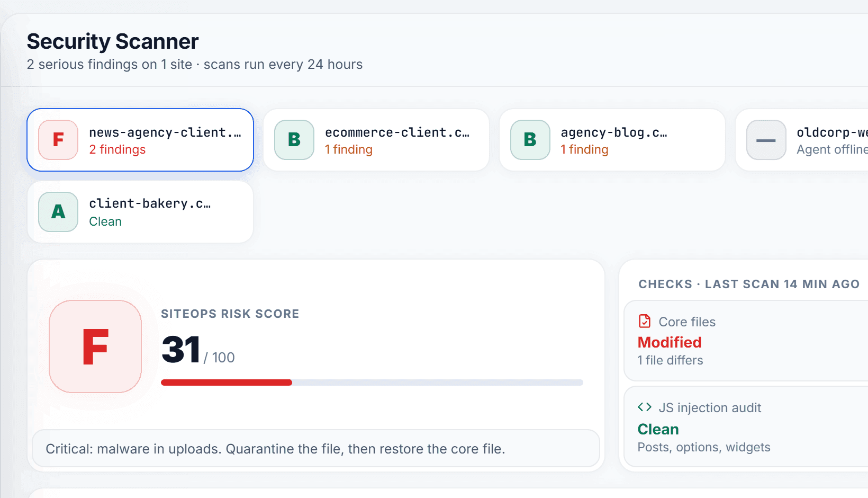Click the '2 serious findings' summary line
Viewport: 868px width, 498px height.
click(x=195, y=65)
